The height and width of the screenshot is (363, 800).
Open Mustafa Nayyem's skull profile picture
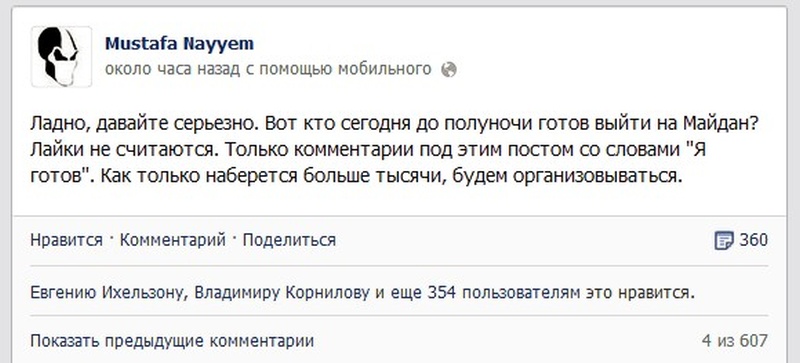point(61,57)
